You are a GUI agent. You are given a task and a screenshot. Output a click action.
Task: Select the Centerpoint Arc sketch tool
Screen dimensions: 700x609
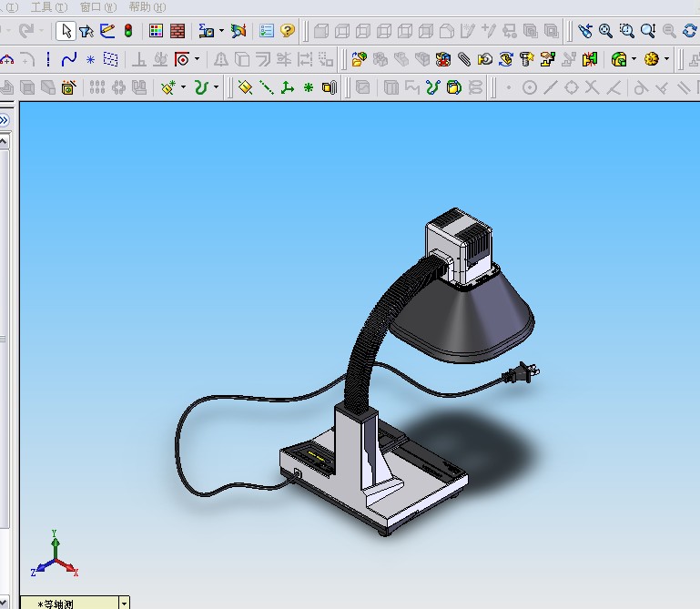[x=6, y=59]
